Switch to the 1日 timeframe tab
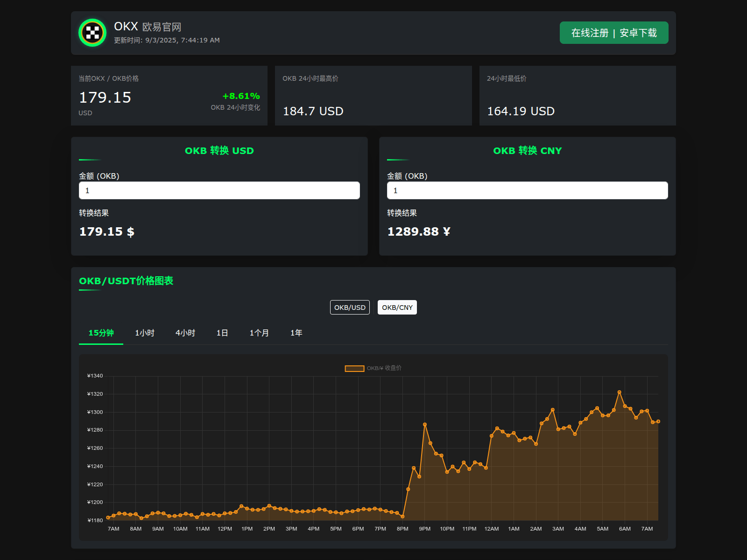Screen dimensions: 747x560 point(222,333)
